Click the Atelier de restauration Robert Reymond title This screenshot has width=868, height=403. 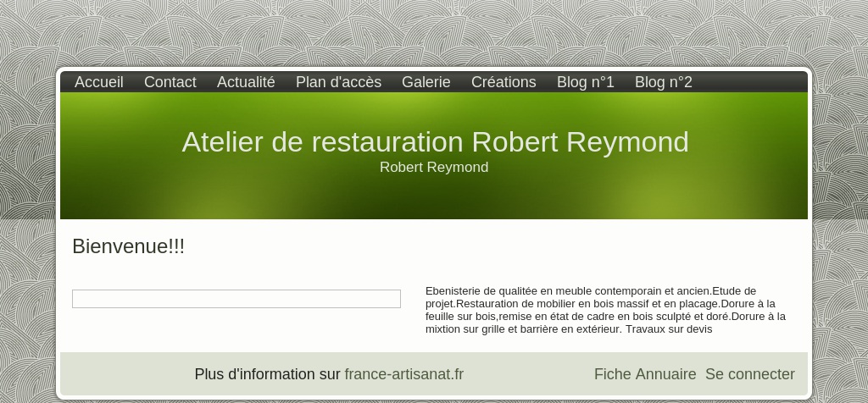[x=435, y=142]
